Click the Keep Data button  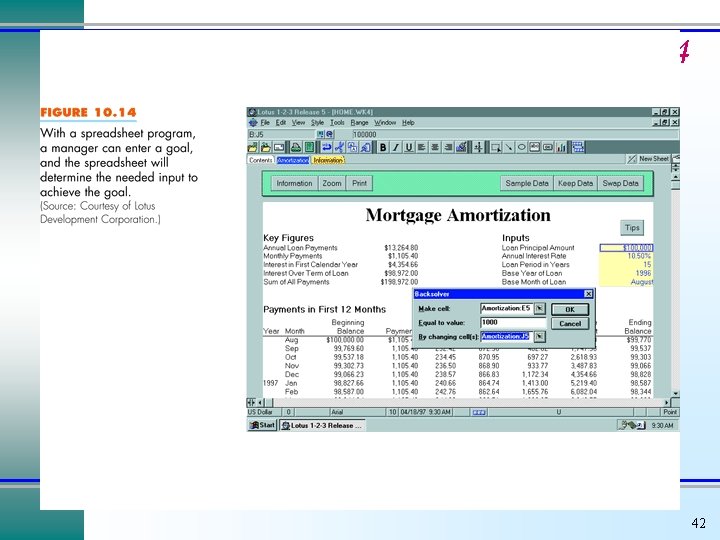575,183
